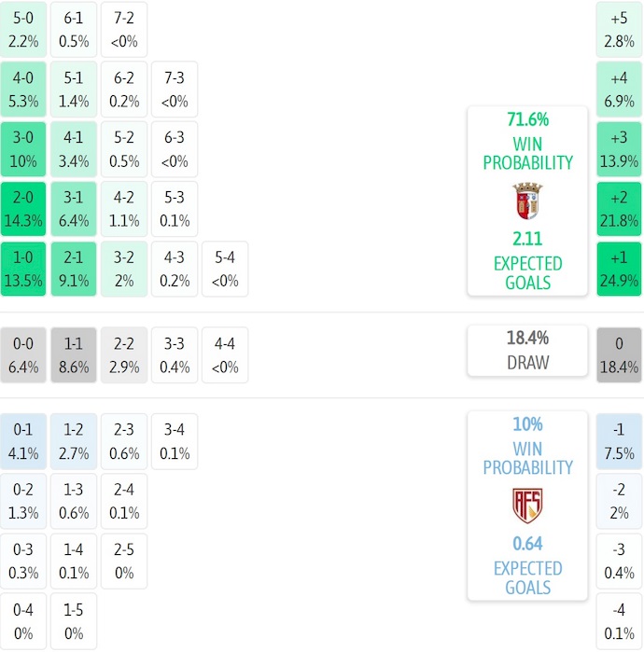This screenshot has height=652, width=644.
Task: Click the 2-1 scoreline cell
Action: point(74,269)
